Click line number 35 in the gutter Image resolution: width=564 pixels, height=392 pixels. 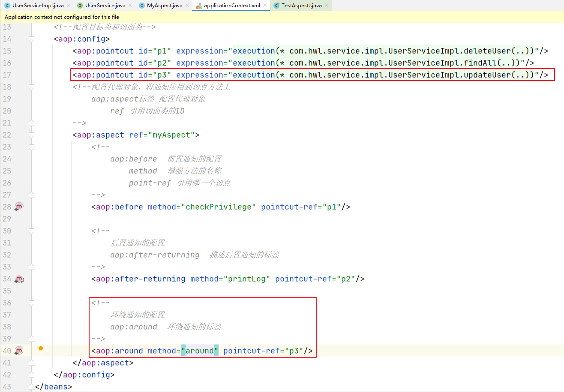point(6,291)
